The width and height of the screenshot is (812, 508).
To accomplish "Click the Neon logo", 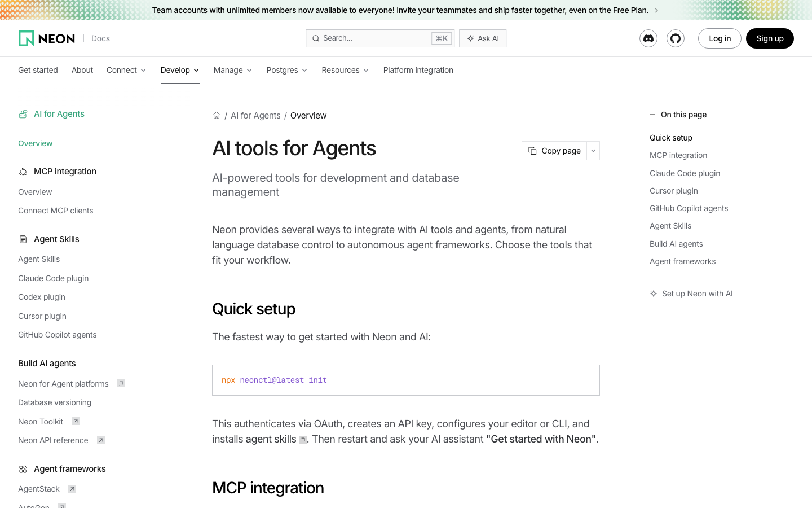I will [47, 38].
